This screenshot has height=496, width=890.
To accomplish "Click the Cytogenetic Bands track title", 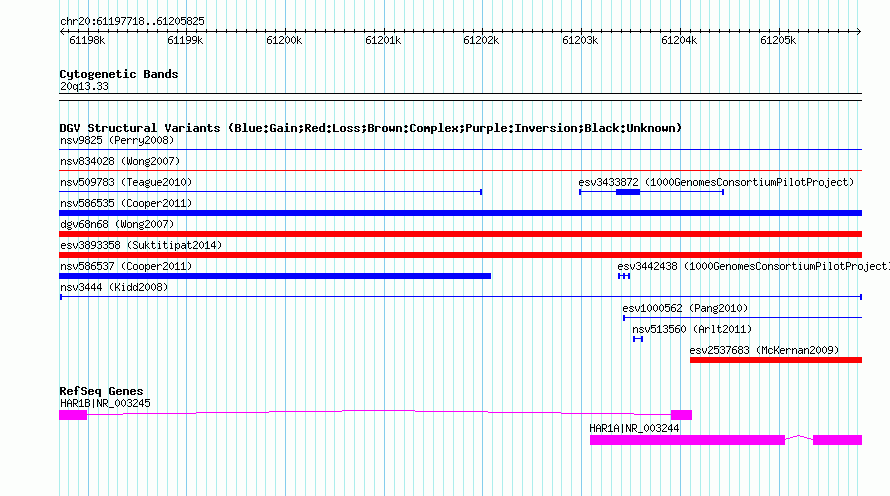I will (119, 74).
